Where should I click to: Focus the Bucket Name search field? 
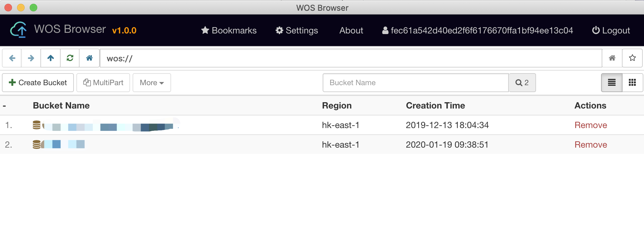tap(416, 83)
